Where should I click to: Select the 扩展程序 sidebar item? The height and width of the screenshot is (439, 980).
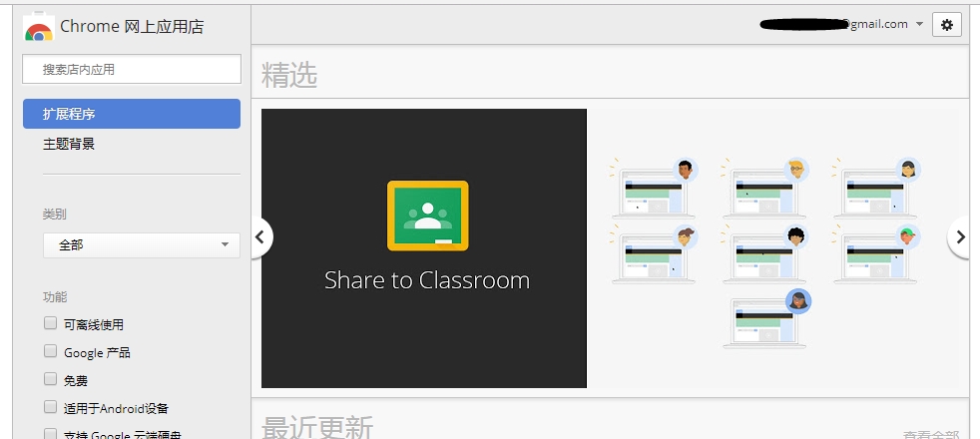[x=131, y=114]
